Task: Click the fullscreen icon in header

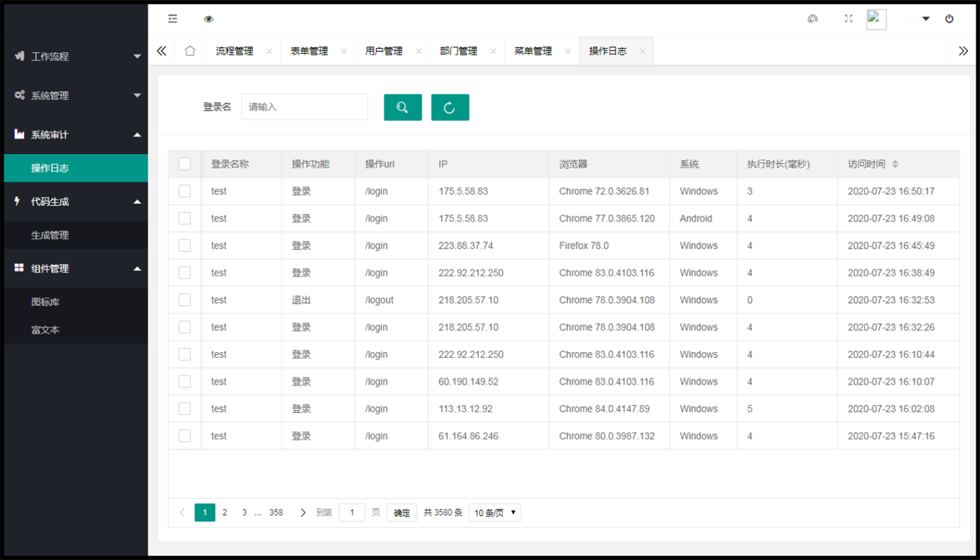Action: [x=848, y=19]
